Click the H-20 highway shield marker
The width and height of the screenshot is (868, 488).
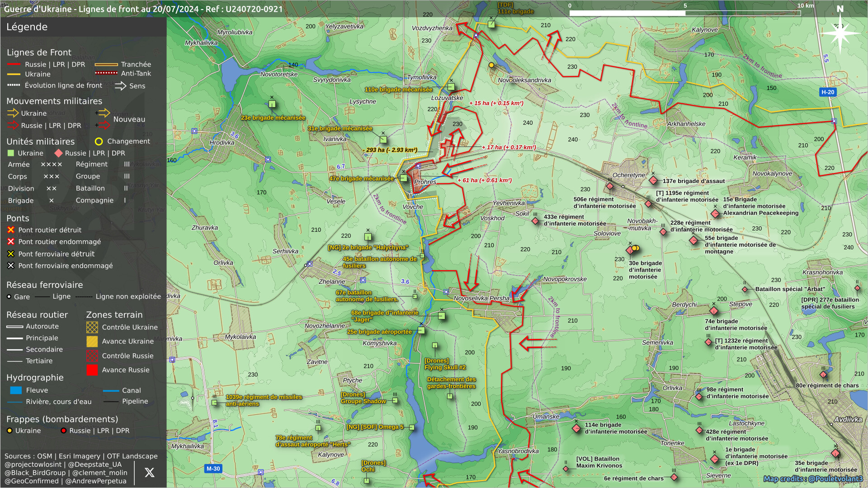pos(827,92)
